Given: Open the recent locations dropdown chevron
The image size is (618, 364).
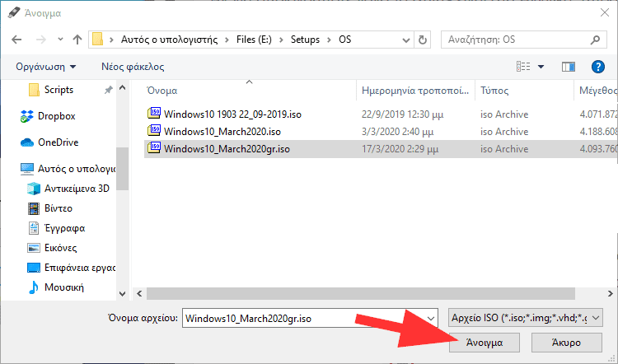Looking at the screenshot, I should pos(60,40).
